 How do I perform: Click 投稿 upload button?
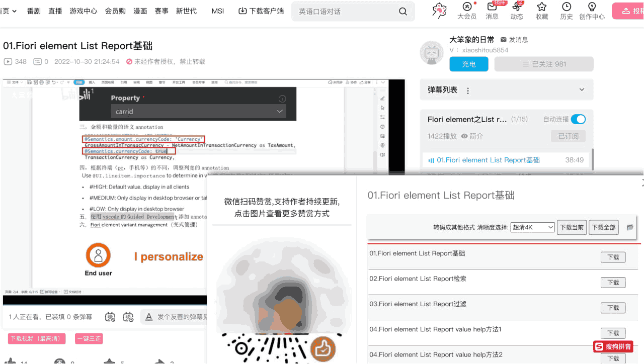pyautogui.click(x=628, y=11)
